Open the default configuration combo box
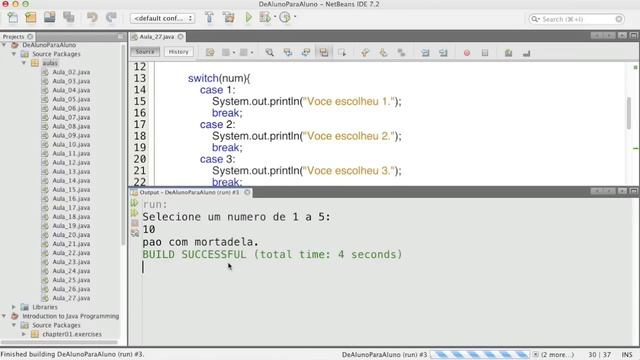 [x=162, y=18]
